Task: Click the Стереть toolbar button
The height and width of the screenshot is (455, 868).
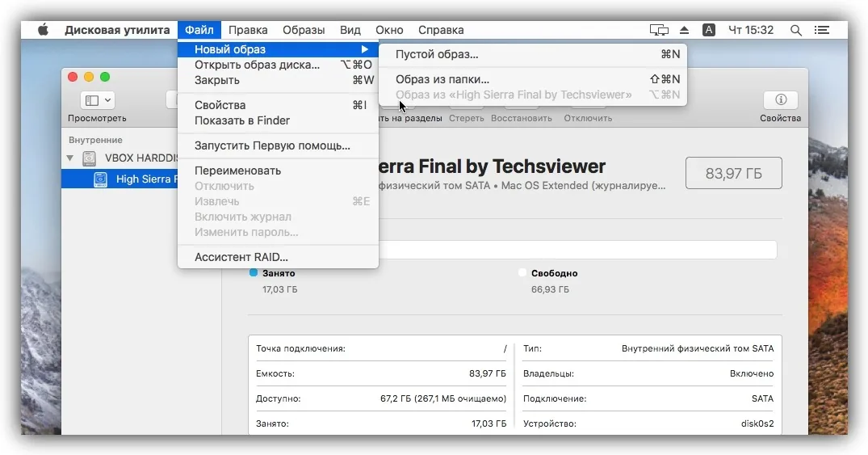Action: point(466,118)
